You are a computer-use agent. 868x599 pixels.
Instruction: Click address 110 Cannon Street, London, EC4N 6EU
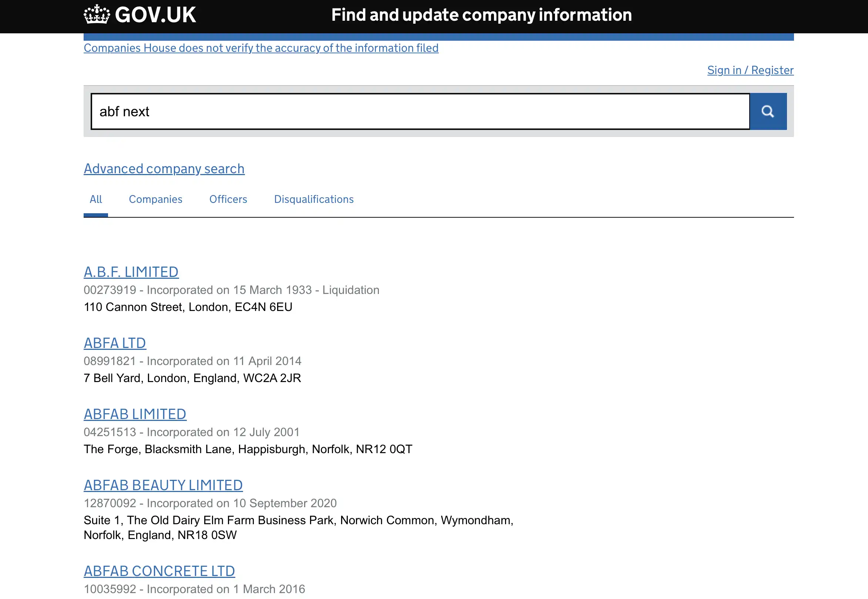point(188,307)
